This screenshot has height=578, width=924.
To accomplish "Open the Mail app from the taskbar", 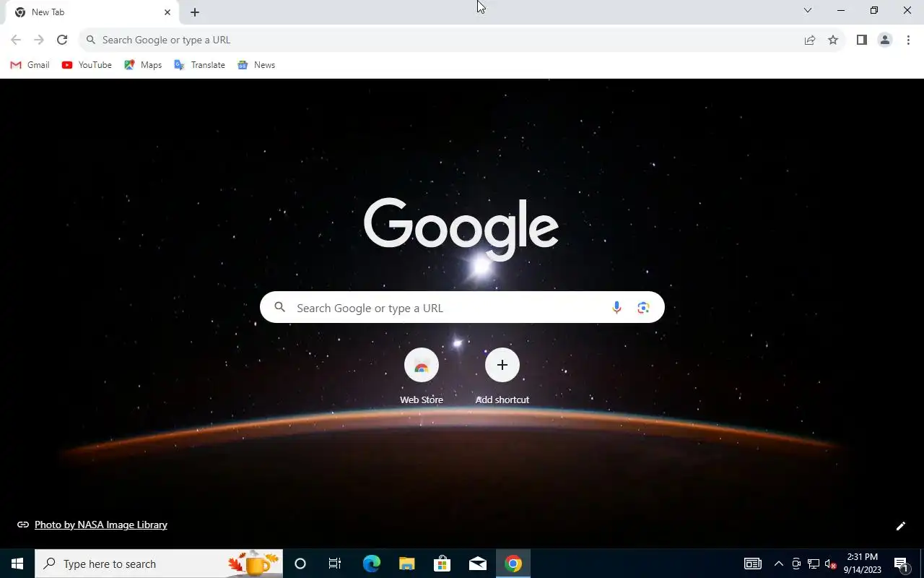I will pyautogui.click(x=478, y=564).
